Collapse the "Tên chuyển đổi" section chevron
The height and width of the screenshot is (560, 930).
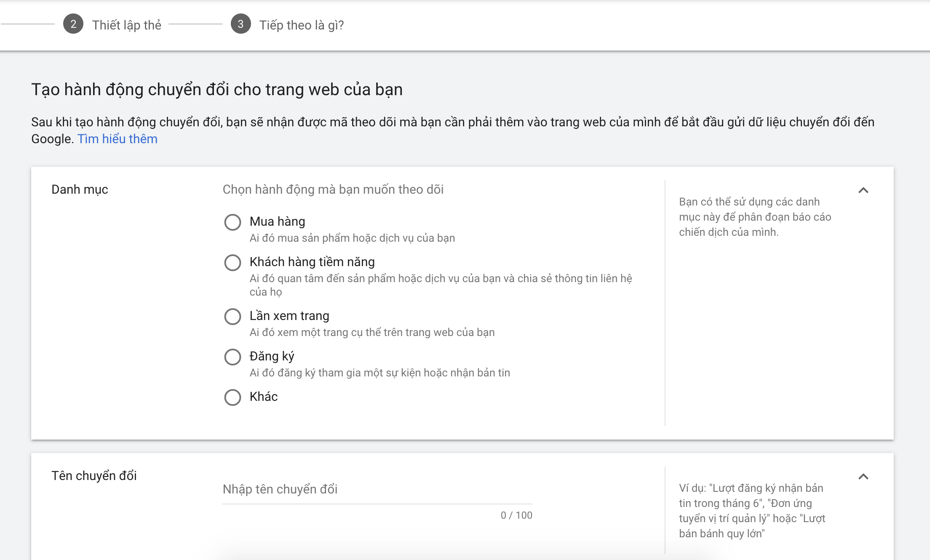tap(863, 477)
